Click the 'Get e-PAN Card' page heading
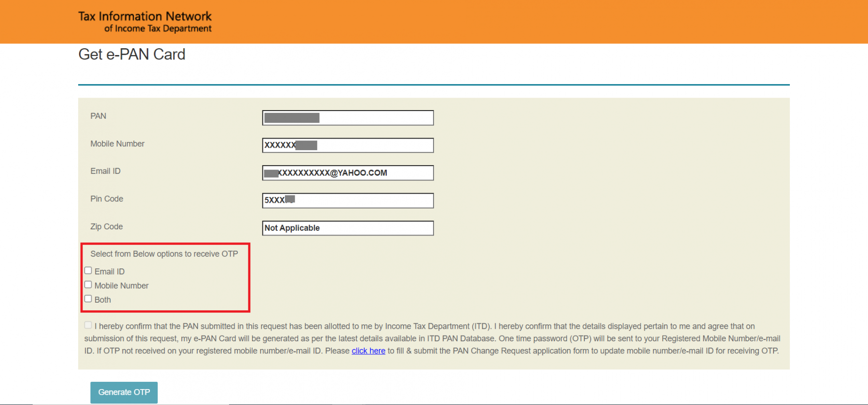The width and height of the screenshot is (868, 405). tap(132, 55)
